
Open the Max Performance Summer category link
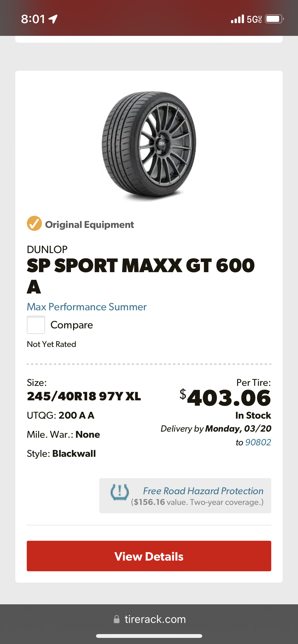[87, 307]
